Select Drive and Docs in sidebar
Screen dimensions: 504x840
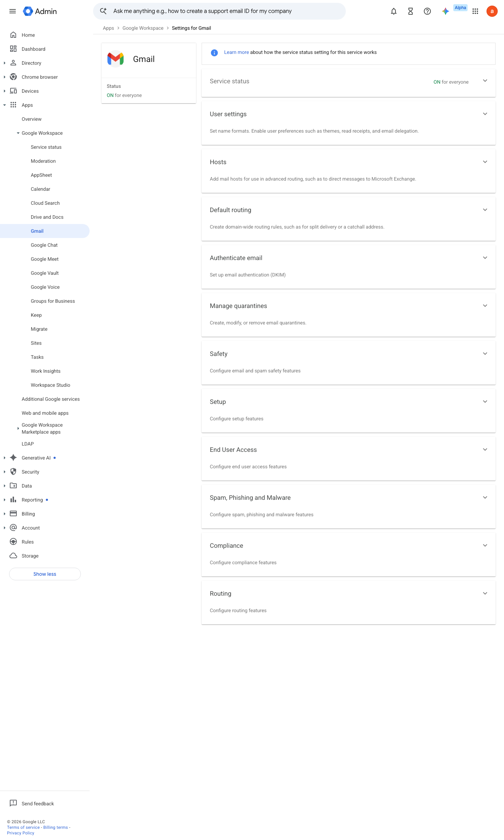pos(47,217)
